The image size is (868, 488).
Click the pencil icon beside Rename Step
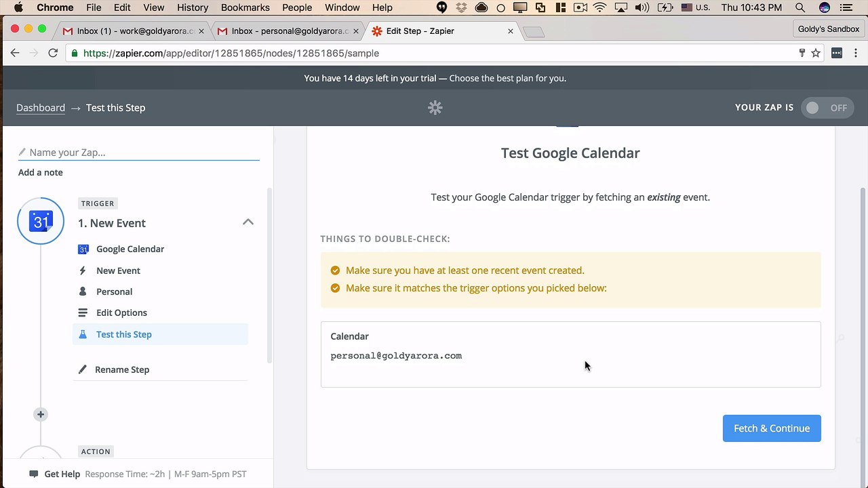pos(83,369)
